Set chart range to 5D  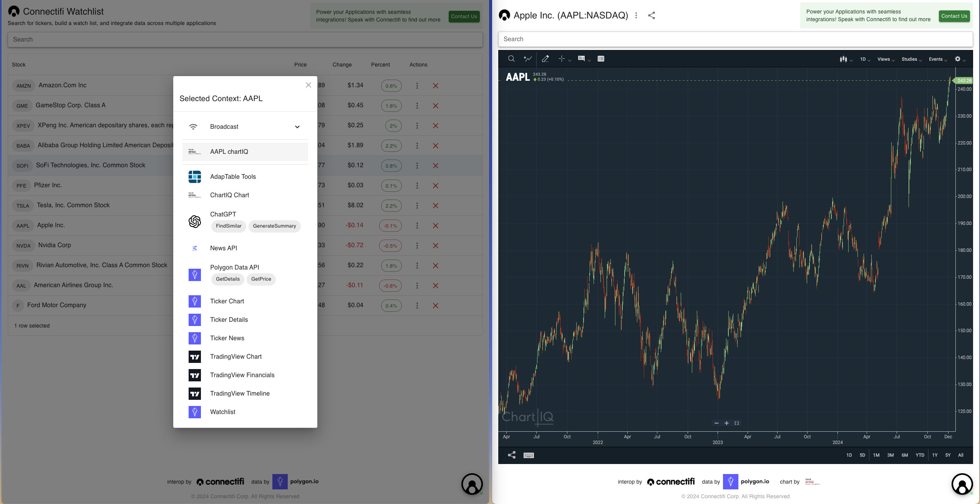point(862,455)
